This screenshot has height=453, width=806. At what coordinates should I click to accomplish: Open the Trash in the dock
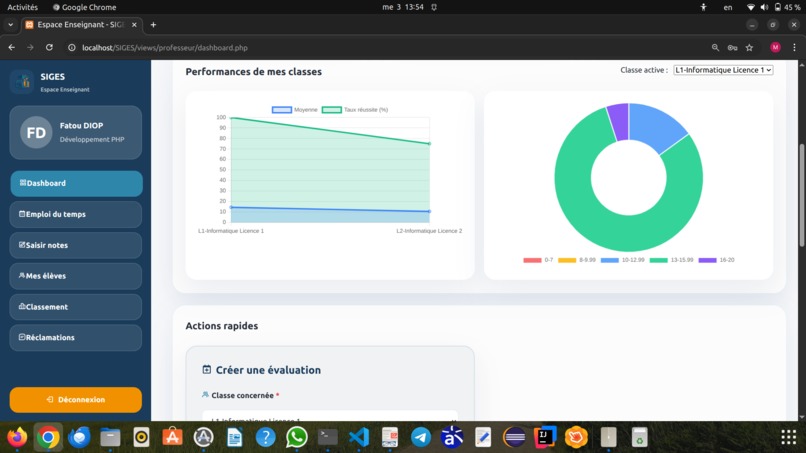point(639,438)
